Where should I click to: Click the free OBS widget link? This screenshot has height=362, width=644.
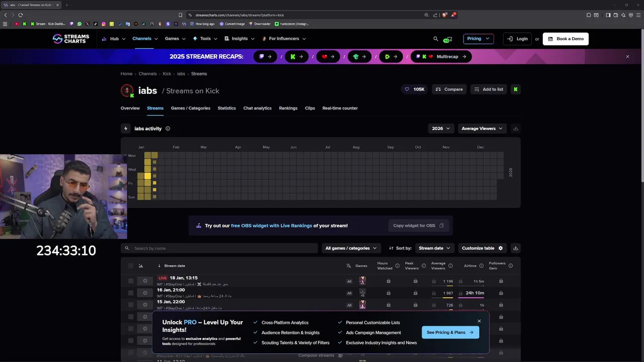click(271, 226)
